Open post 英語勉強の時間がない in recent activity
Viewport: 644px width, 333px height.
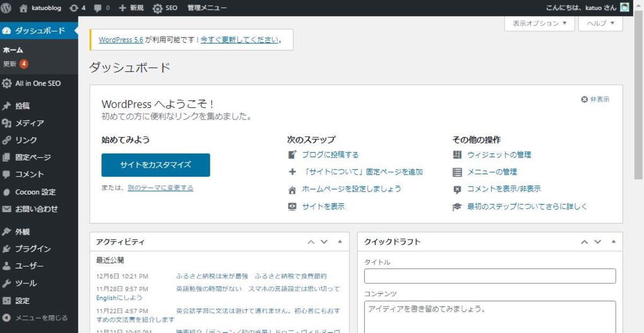pos(218,293)
